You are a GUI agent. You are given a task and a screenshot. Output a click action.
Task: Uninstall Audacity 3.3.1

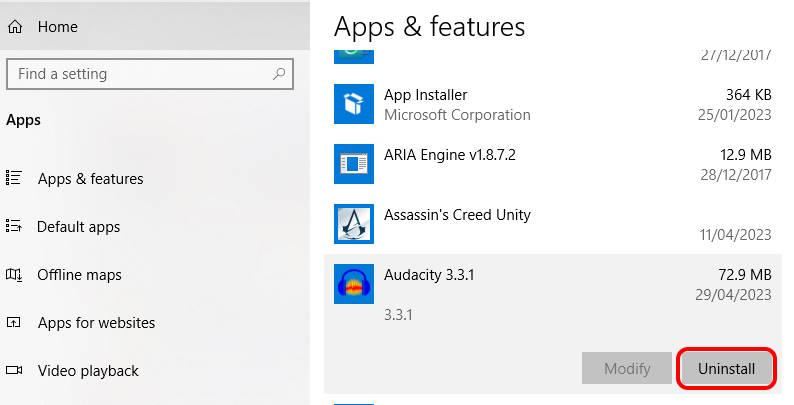tap(726, 369)
